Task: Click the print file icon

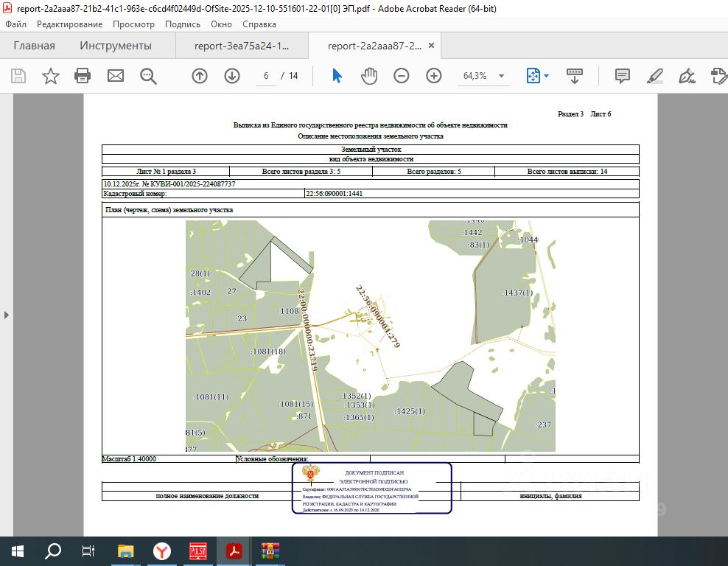Action: 83,76
